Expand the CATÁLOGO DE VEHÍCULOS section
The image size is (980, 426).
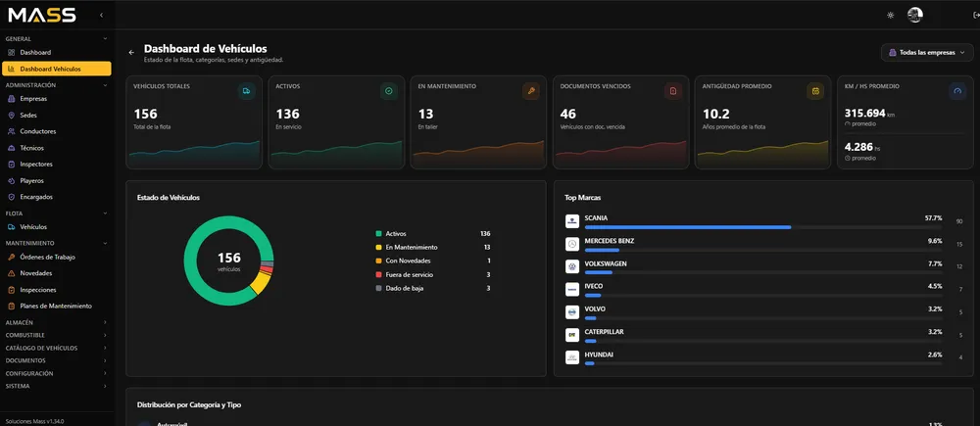(x=56, y=348)
